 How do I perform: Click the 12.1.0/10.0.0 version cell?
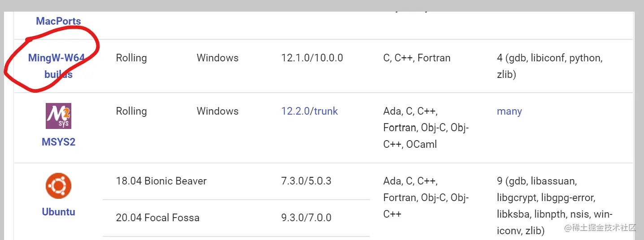pyautogui.click(x=312, y=58)
